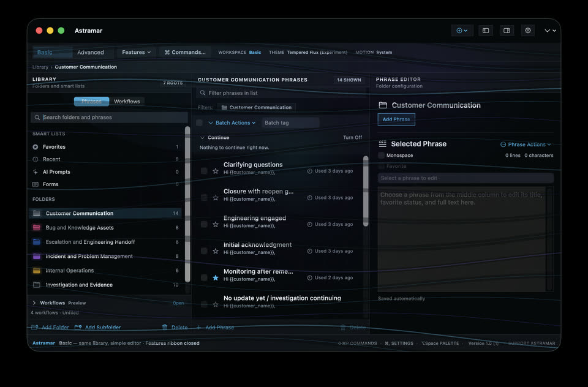Open the Batch Actions dropdown
Image resolution: width=588 pixels, height=387 pixels.
[x=232, y=123]
